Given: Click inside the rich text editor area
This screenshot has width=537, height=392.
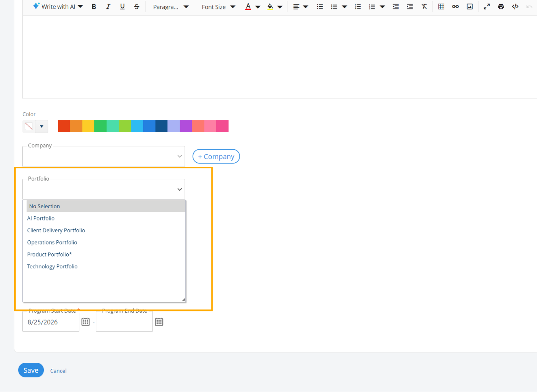Looking at the screenshot, I should tap(280, 57).
